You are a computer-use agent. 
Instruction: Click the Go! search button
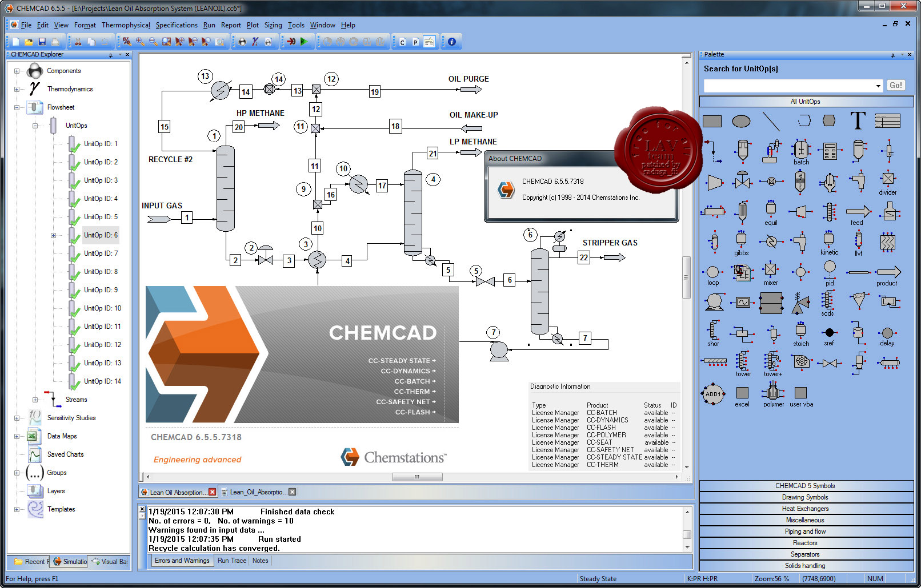click(896, 85)
